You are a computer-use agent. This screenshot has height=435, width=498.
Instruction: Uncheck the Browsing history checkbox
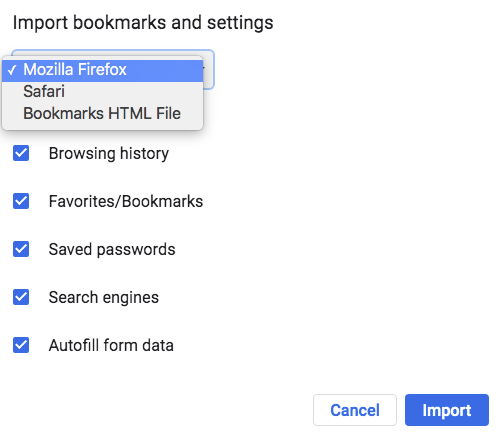(21, 153)
